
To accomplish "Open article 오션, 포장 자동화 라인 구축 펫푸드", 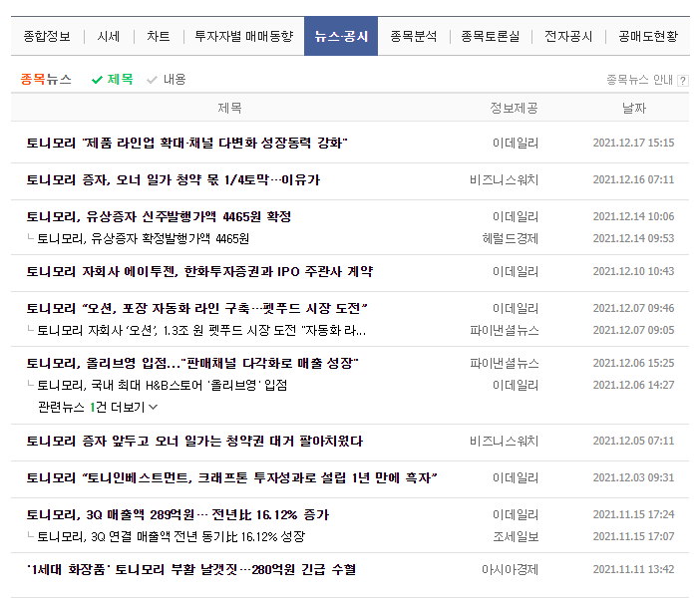I will click(196, 308).
